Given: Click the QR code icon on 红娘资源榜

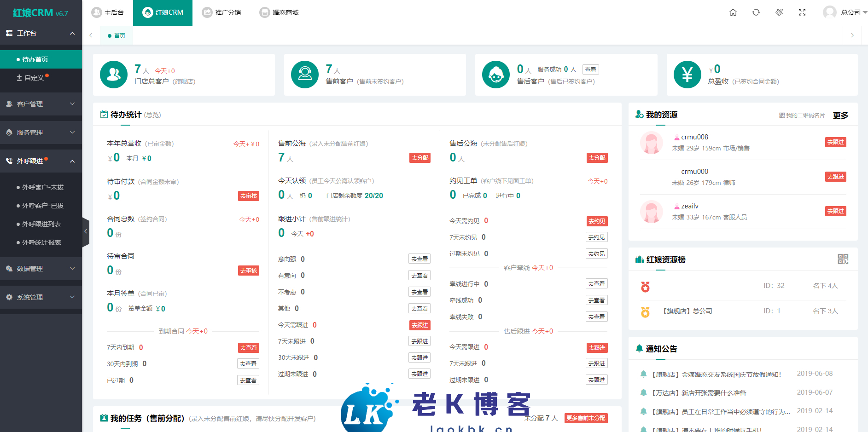Looking at the screenshot, I should (x=843, y=259).
